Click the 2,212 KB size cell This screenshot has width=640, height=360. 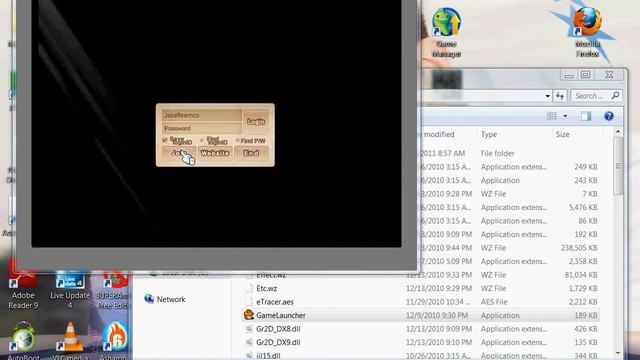[x=583, y=302]
